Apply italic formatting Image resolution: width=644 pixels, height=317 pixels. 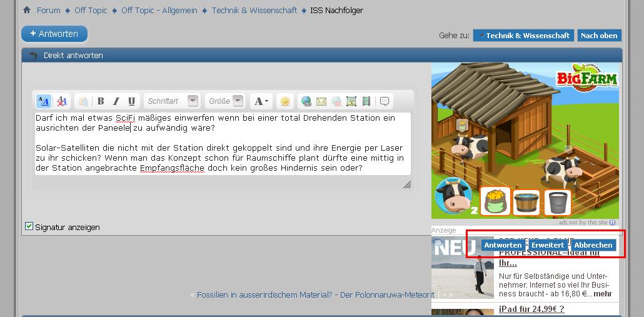116,101
